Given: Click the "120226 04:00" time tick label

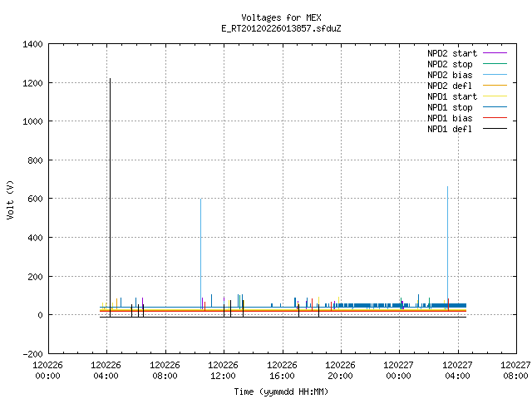Looking at the screenshot, I should point(106,371).
